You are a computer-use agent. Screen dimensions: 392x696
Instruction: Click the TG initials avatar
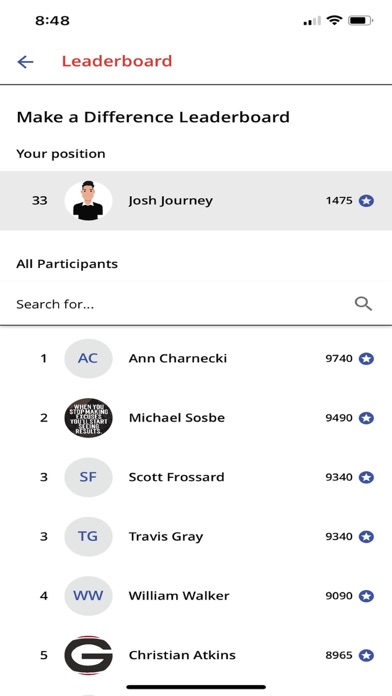88,537
